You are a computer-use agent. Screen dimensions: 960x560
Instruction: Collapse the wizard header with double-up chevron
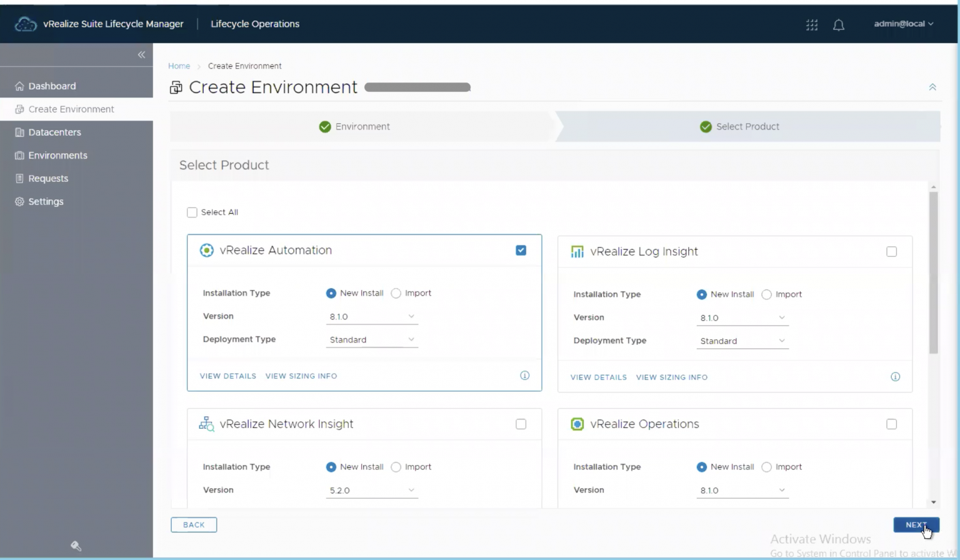coord(932,87)
